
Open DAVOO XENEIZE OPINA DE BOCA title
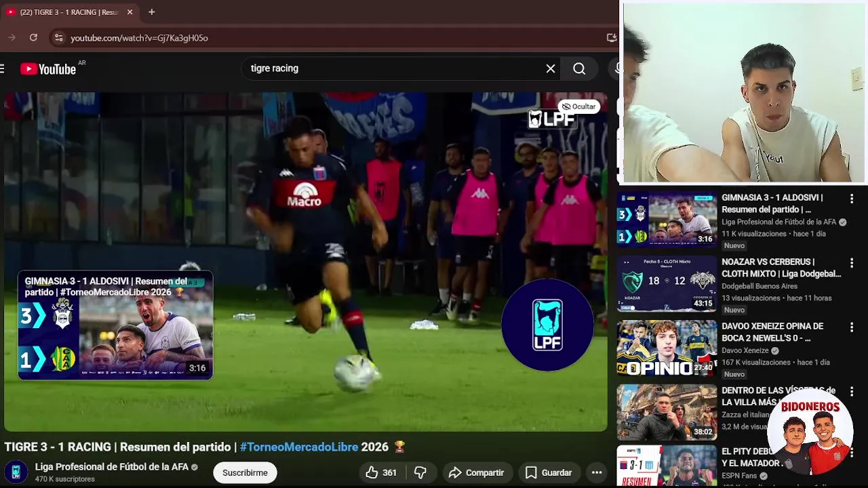tap(772, 332)
